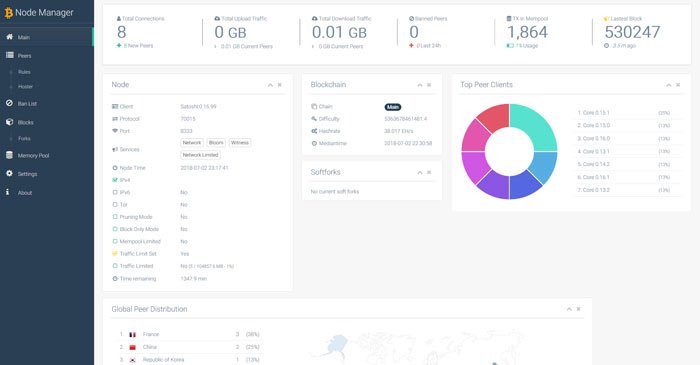The height and width of the screenshot is (365, 700).
Task: Click the Bitcoin logo icon beside Node Manager
Action: (x=8, y=13)
